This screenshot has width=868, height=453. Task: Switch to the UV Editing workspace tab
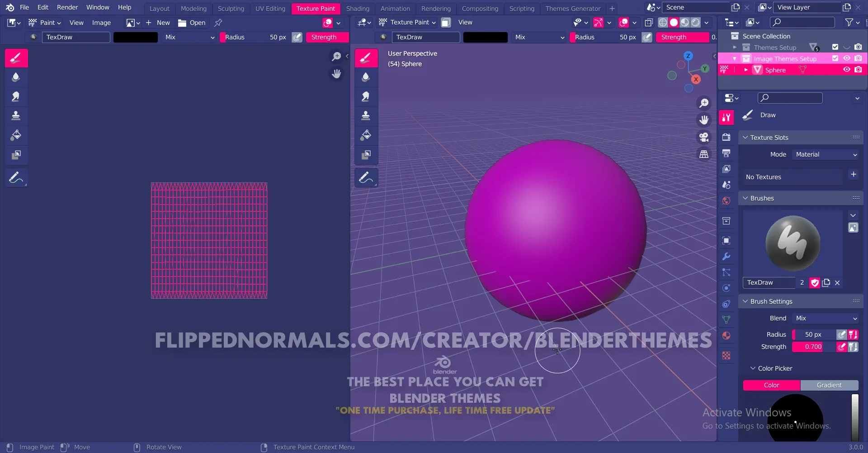click(270, 8)
